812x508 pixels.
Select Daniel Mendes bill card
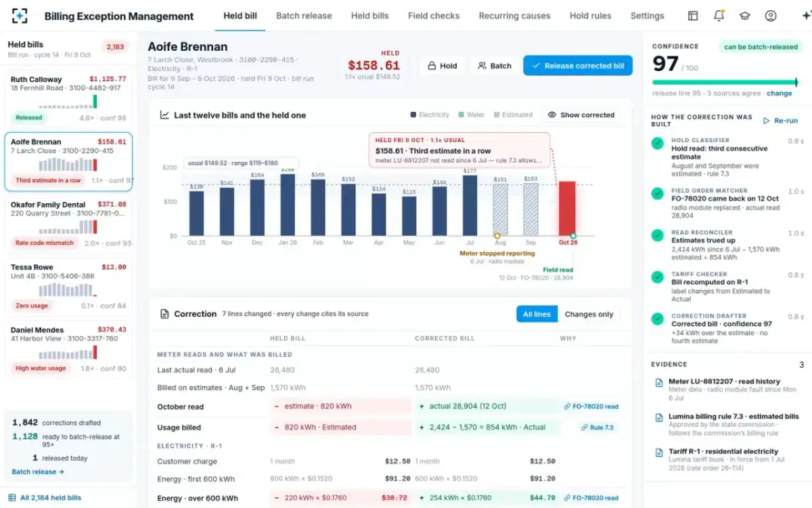tap(68, 350)
